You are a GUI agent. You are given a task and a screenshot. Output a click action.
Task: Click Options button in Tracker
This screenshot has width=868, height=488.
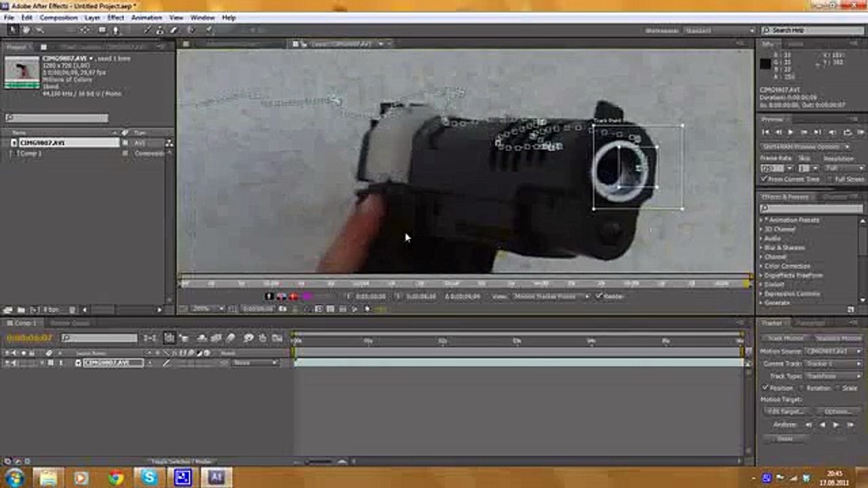[838, 411]
